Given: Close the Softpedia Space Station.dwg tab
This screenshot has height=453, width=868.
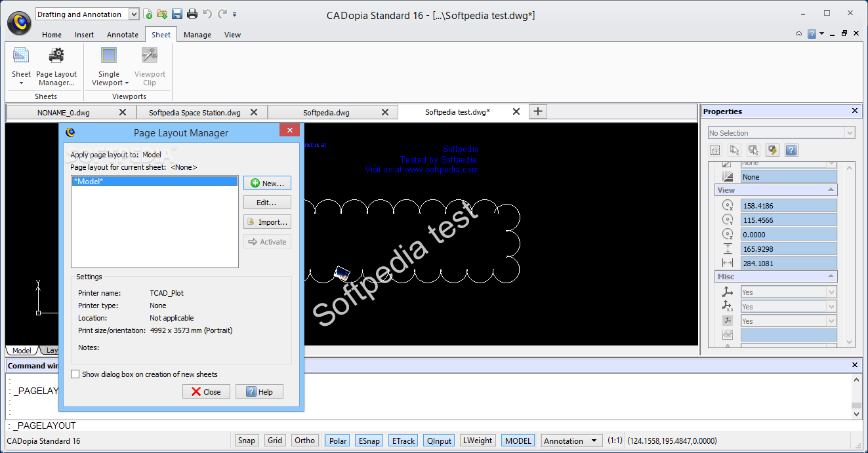Looking at the screenshot, I should pyautogui.click(x=255, y=112).
